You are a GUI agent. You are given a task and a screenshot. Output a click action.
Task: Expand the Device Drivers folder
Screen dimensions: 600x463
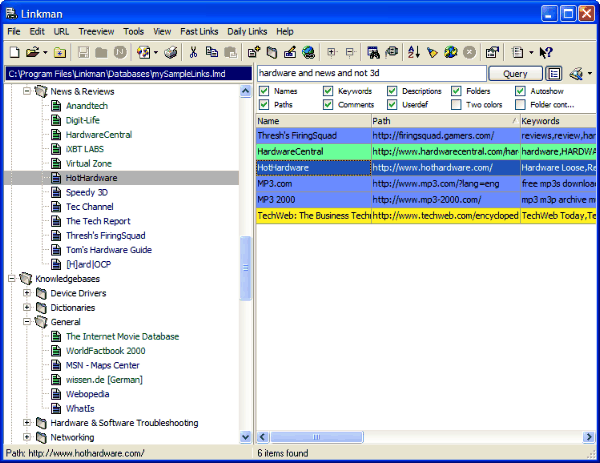(x=27, y=293)
